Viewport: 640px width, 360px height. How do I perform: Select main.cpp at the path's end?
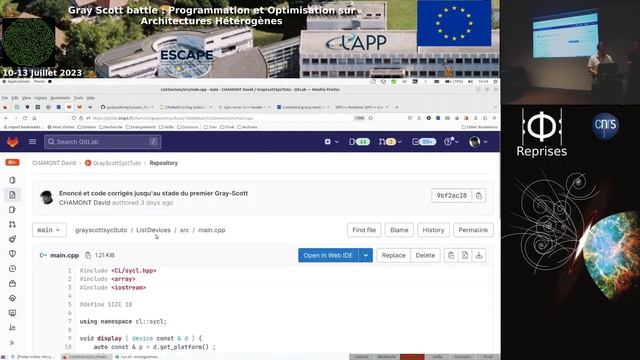point(211,230)
